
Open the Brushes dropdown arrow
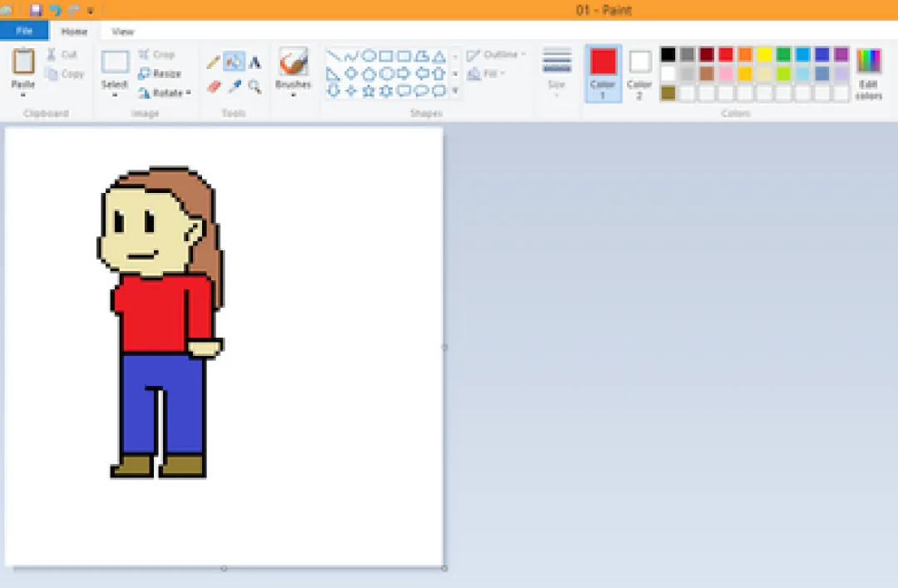pyautogui.click(x=294, y=94)
